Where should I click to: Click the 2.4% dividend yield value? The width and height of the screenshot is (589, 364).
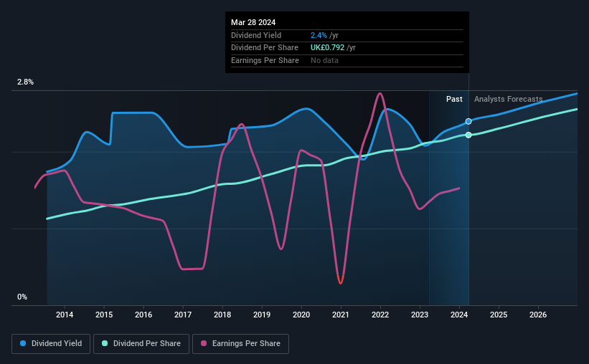tap(319, 35)
